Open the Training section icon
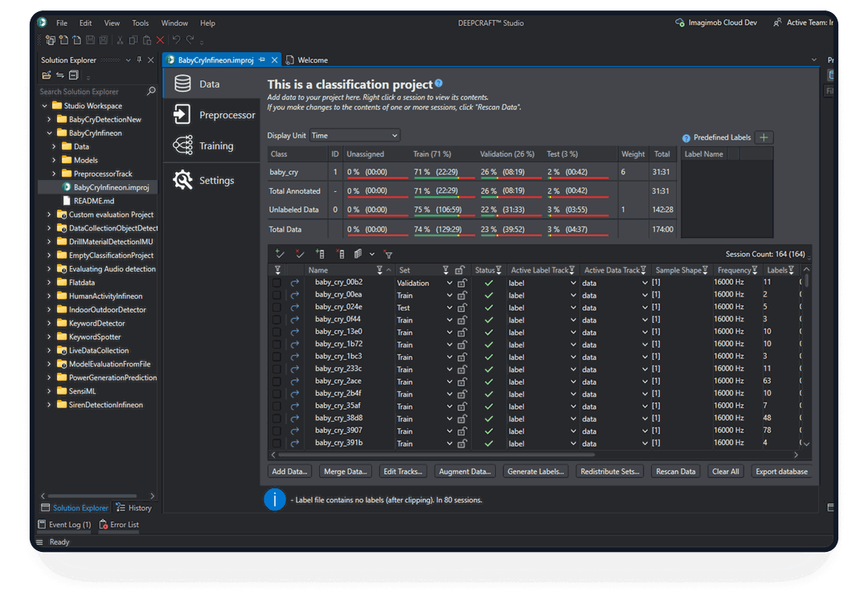Screen dimensions: 868x613 tap(183, 146)
